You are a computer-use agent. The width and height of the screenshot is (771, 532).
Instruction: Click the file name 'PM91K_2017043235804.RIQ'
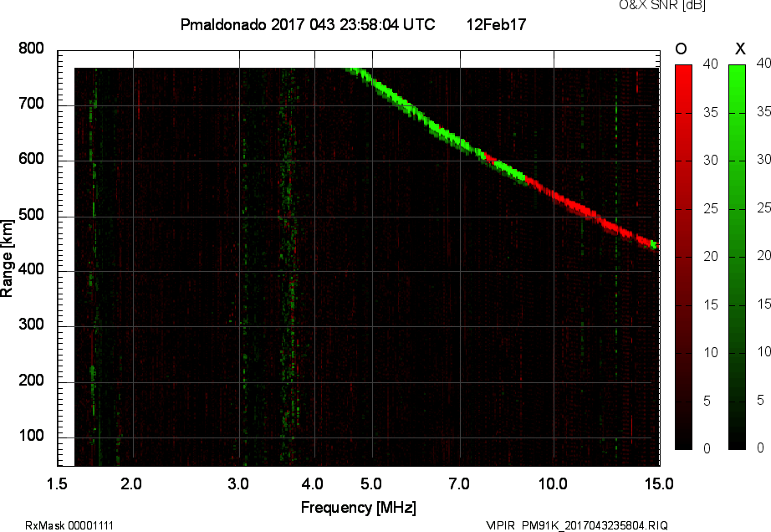pyautogui.click(x=595, y=525)
